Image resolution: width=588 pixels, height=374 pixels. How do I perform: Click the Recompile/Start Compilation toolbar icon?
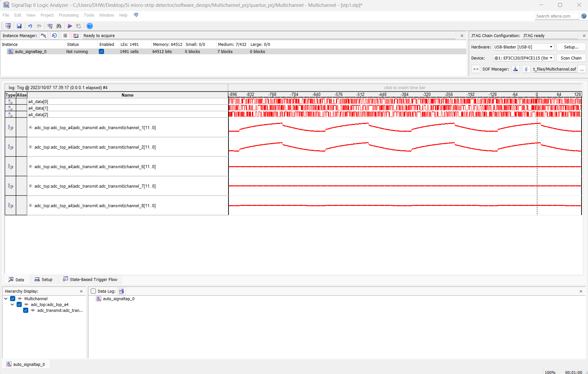[x=8, y=26]
